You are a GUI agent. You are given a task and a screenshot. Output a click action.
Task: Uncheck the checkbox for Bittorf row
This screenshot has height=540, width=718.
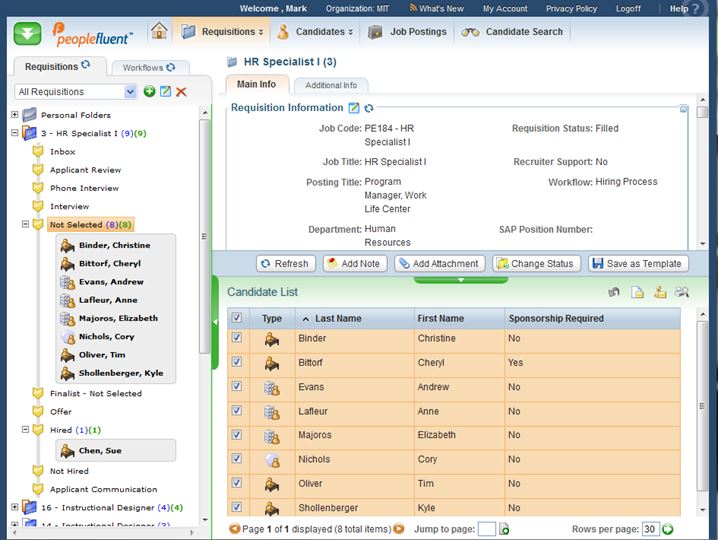tap(236, 363)
